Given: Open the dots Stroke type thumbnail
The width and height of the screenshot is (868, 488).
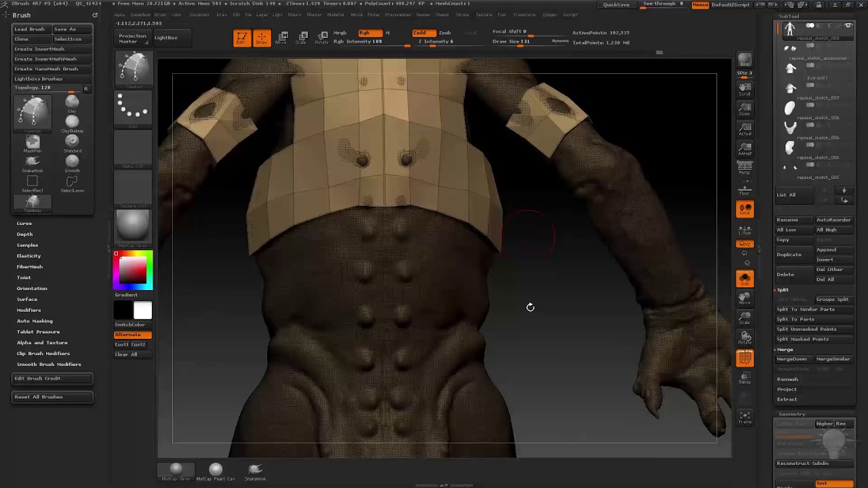Looking at the screenshot, I should [x=133, y=108].
